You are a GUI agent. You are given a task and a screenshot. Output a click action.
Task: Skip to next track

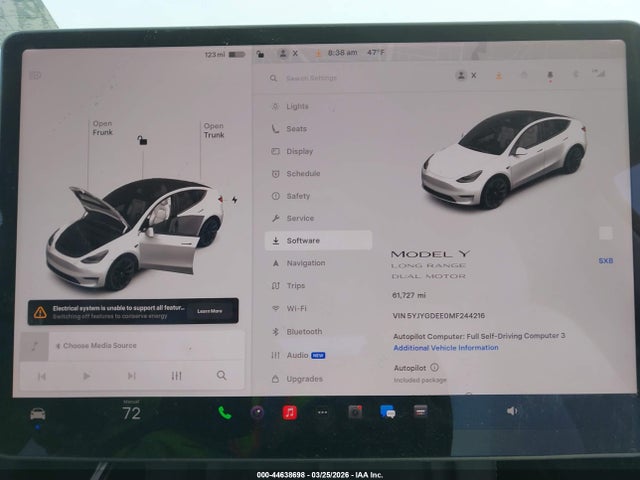tap(131, 376)
